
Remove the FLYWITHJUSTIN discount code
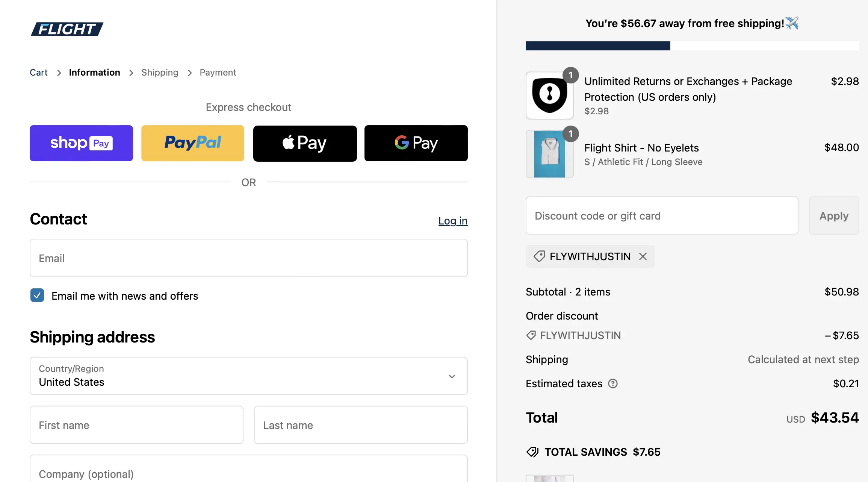[643, 256]
